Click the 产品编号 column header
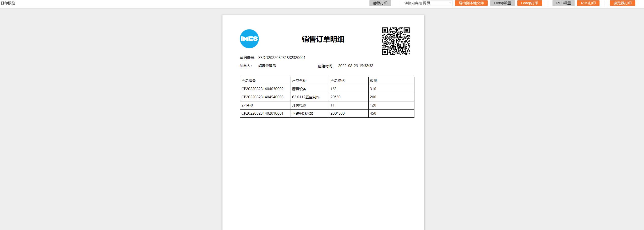Viewport: 644px width, 230px height. tap(265, 81)
